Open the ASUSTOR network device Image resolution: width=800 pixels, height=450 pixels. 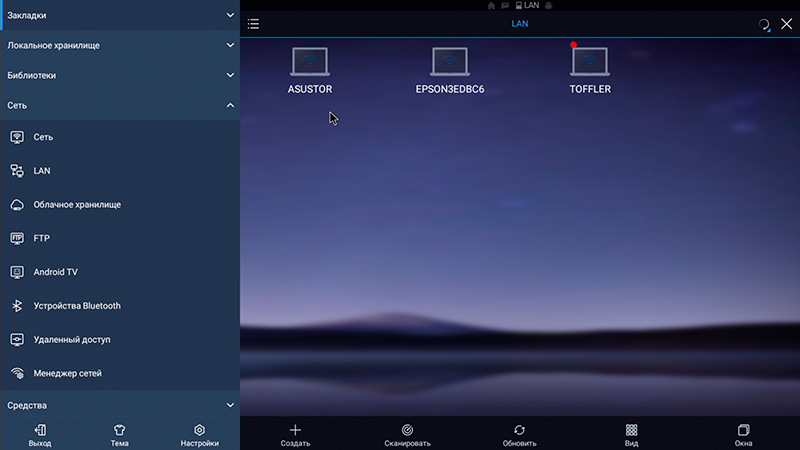point(310,63)
